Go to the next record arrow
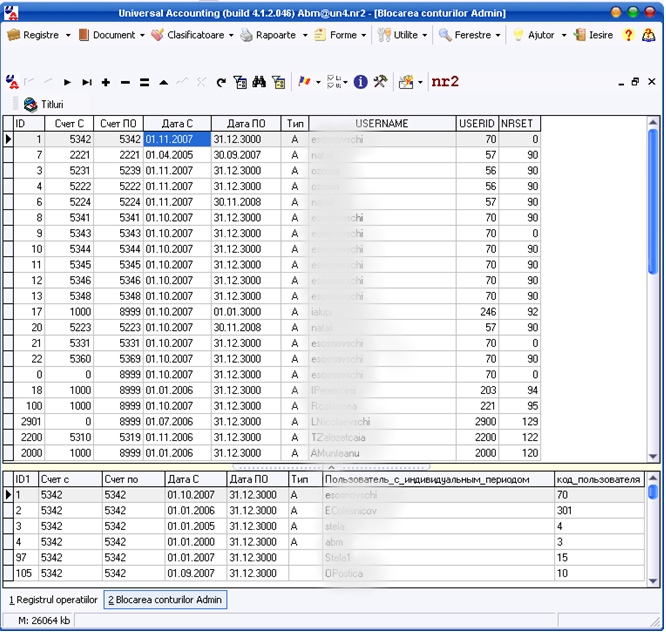666x632 pixels. point(67,82)
